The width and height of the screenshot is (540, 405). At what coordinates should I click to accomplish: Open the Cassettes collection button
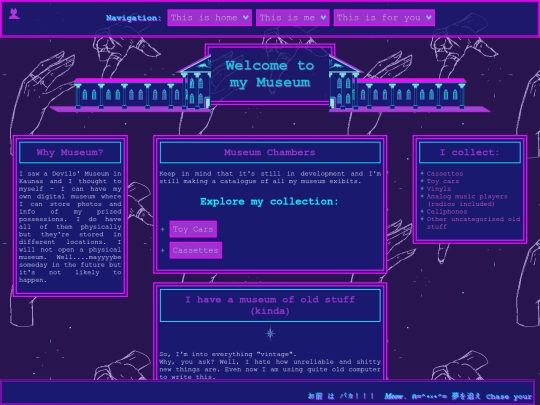click(x=196, y=250)
